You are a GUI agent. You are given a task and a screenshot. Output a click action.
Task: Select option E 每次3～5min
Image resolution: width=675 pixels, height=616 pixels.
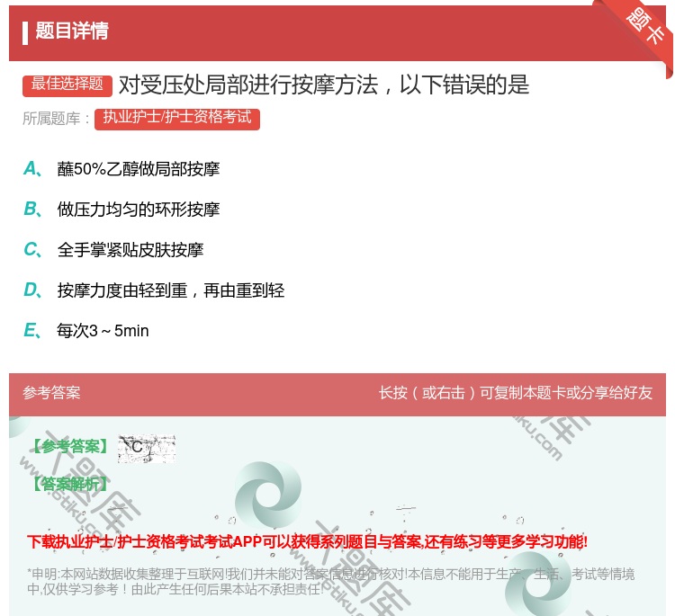[86, 331]
